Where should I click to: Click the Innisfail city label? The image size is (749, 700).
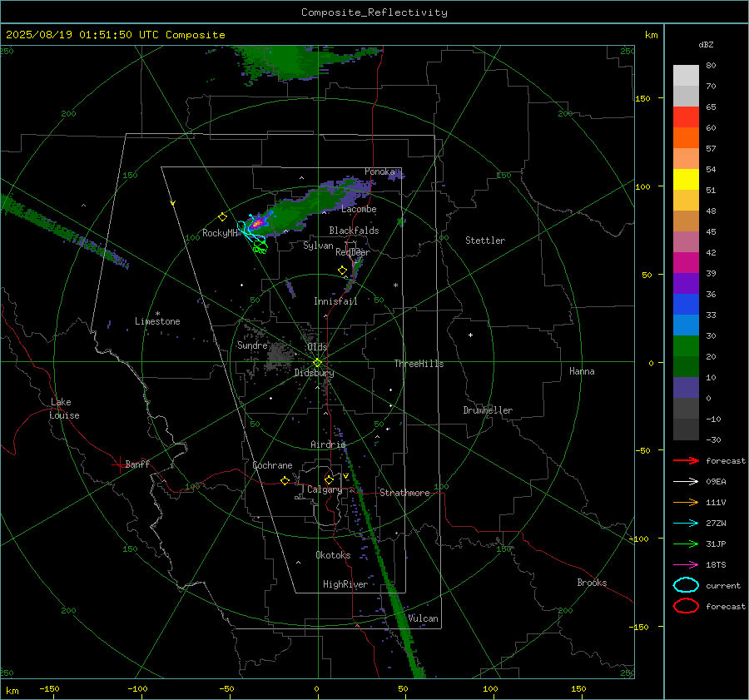coord(335,301)
